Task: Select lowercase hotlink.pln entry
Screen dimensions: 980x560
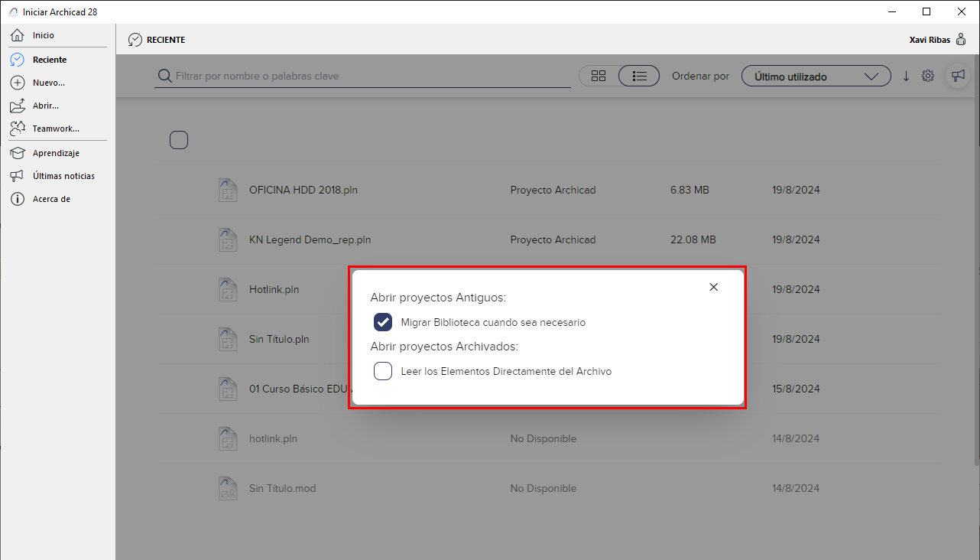Action: point(273,438)
